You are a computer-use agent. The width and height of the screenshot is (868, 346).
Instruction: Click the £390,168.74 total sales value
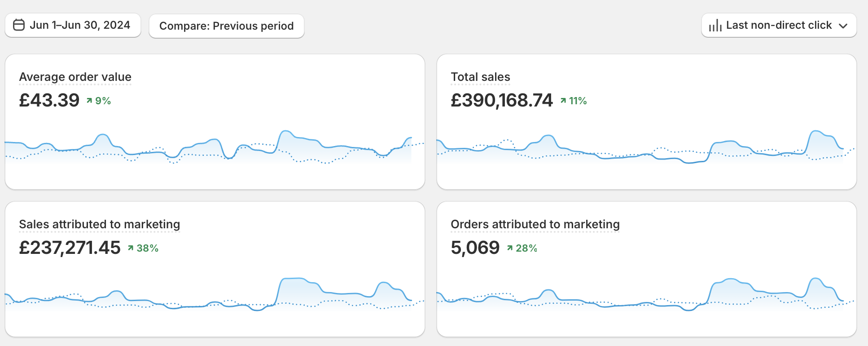click(501, 100)
